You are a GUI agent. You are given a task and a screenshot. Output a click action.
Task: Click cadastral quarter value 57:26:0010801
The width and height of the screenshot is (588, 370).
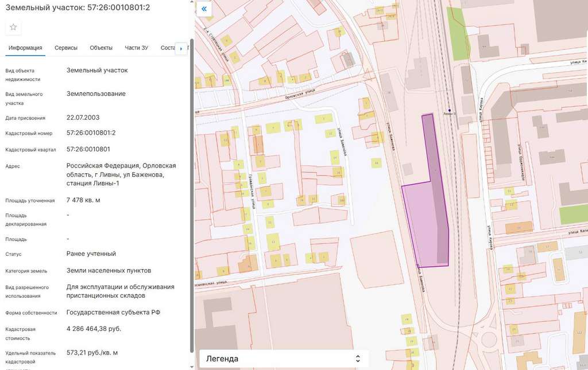click(x=88, y=149)
